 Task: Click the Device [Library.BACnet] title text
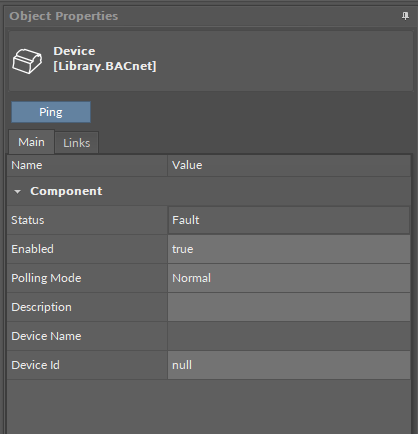[105, 58]
